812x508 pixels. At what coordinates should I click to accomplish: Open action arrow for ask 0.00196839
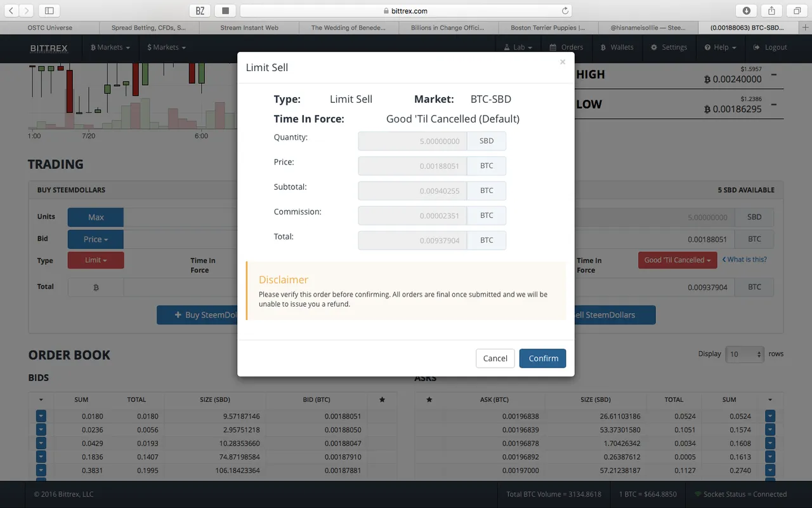[770, 430]
